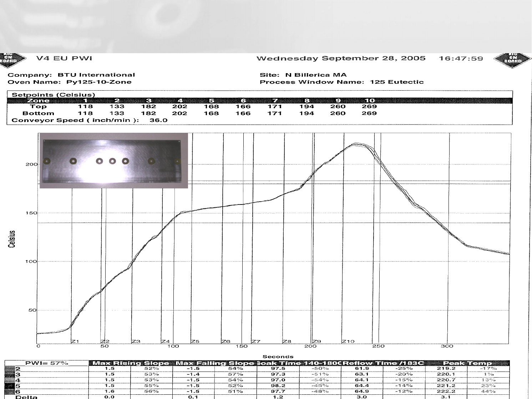Image resolution: width=532 pixels, height=399 pixels.
Task: Click the color swatch for thermocouple 5
Action: click(x=10, y=386)
